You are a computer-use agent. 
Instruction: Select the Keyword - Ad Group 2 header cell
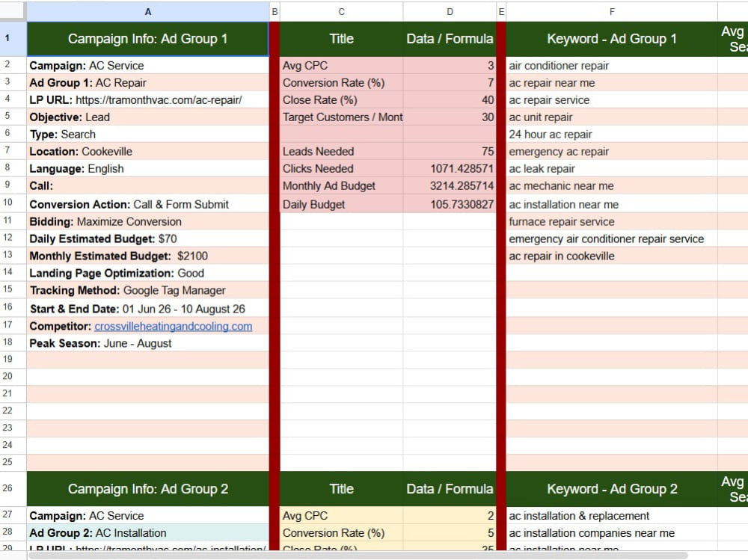coord(612,489)
